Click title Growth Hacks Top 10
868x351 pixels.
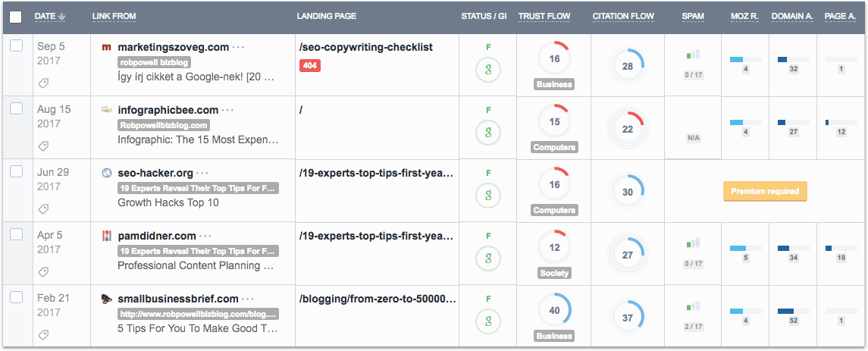tap(168, 202)
